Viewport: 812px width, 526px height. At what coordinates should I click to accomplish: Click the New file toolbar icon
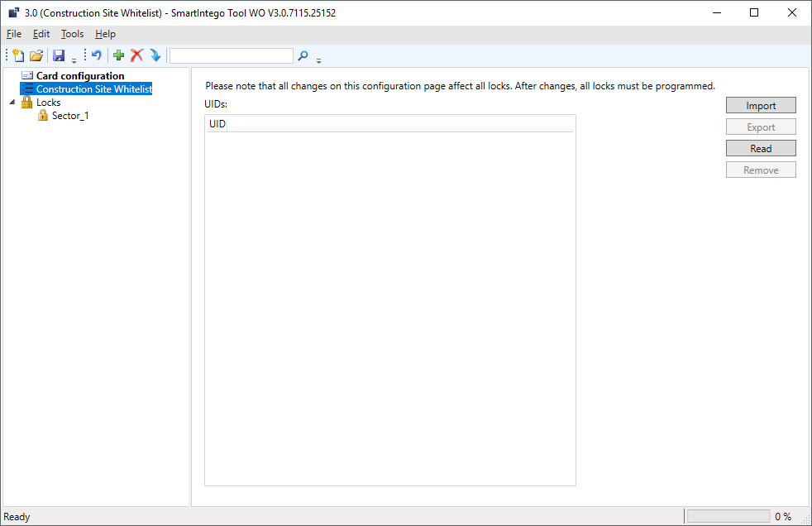[x=18, y=55]
